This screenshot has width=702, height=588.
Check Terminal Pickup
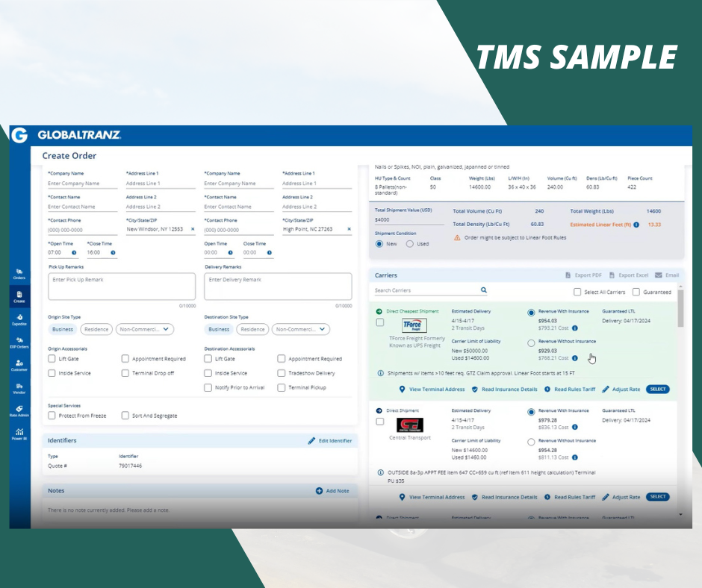pos(281,387)
